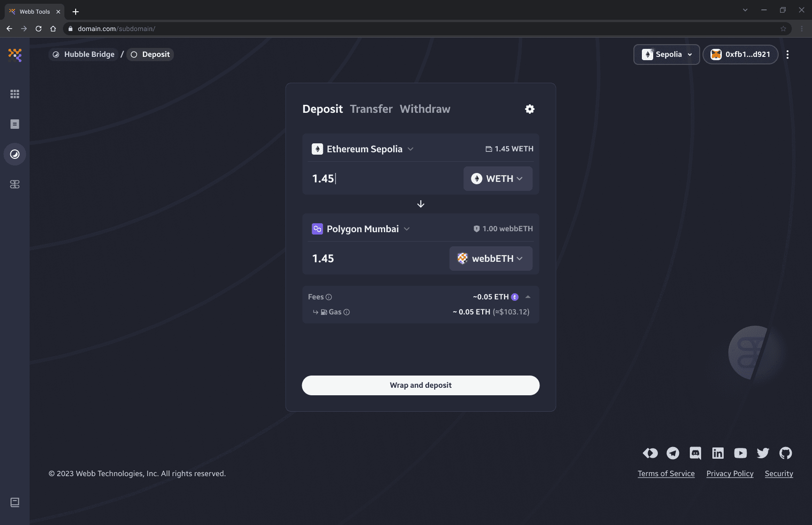Image resolution: width=812 pixels, height=525 pixels.
Task: Switch to the Transfer tab
Action: 371,109
